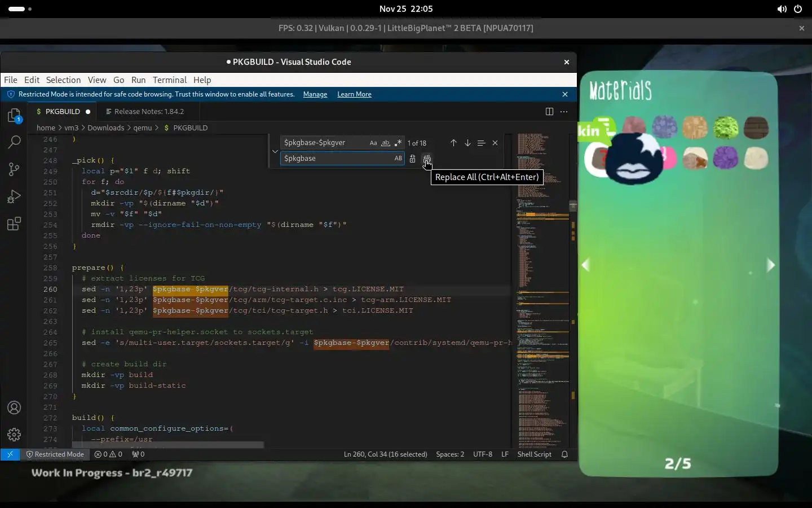Open the Search view in activity bar
This screenshot has height=508, width=812.
coord(14,142)
